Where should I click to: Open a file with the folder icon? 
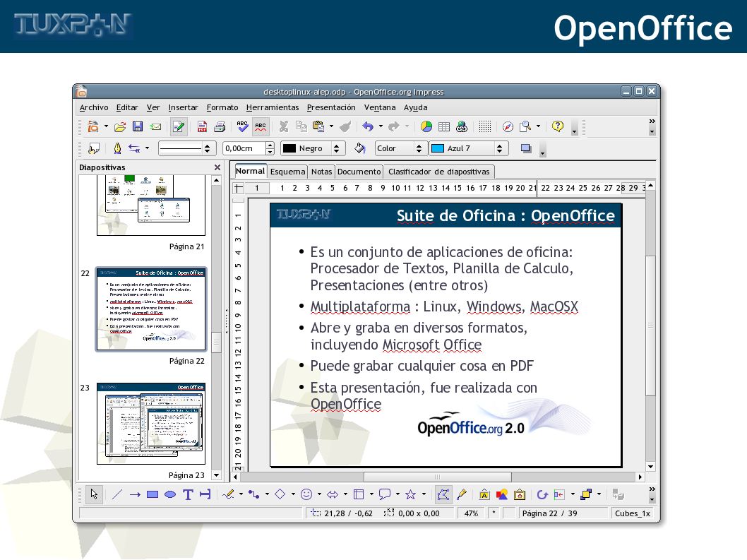click(119, 126)
